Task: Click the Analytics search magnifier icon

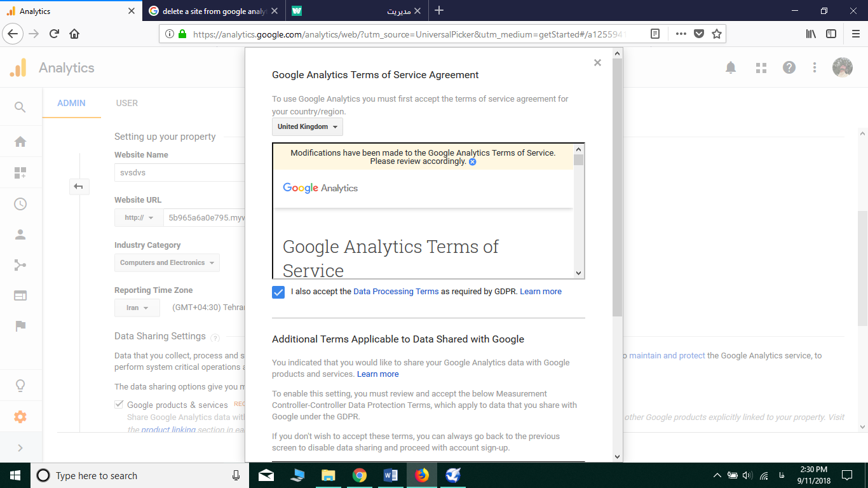Action: coord(20,107)
